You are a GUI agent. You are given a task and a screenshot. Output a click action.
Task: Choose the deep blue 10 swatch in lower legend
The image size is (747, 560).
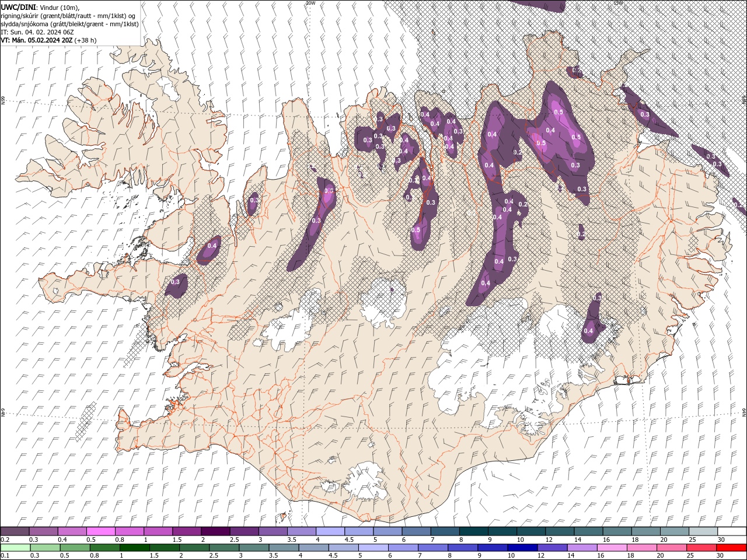point(522,547)
